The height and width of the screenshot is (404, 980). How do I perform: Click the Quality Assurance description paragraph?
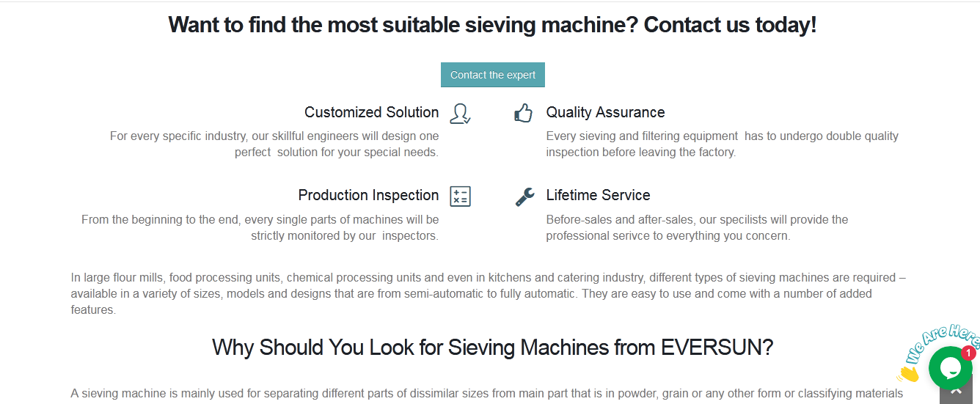click(x=722, y=144)
